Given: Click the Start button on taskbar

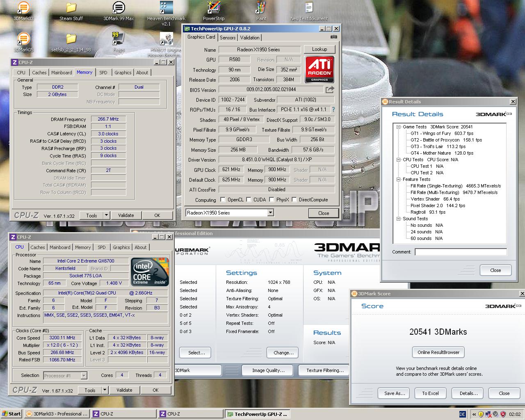Looking at the screenshot, I should coord(11,414).
